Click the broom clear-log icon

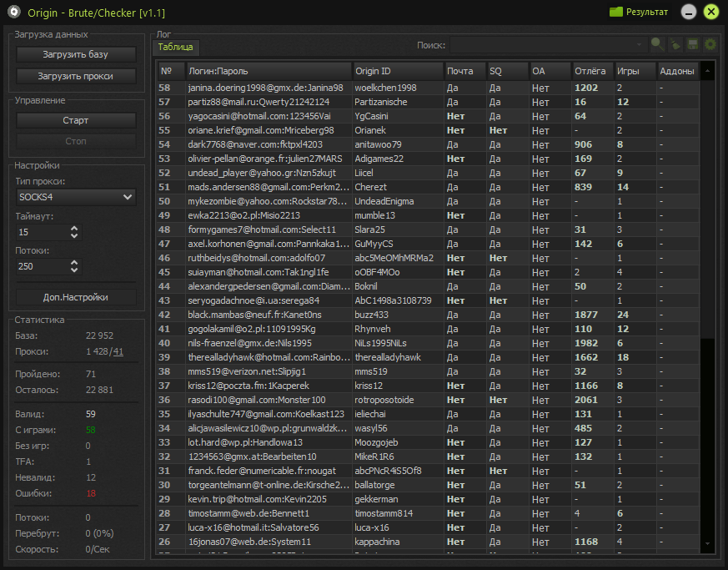point(675,44)
